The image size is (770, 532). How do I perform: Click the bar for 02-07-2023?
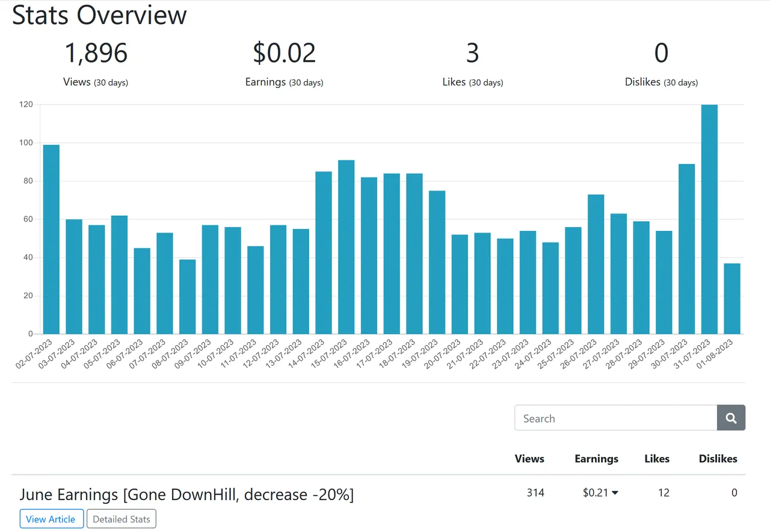(x=51, y=239)
